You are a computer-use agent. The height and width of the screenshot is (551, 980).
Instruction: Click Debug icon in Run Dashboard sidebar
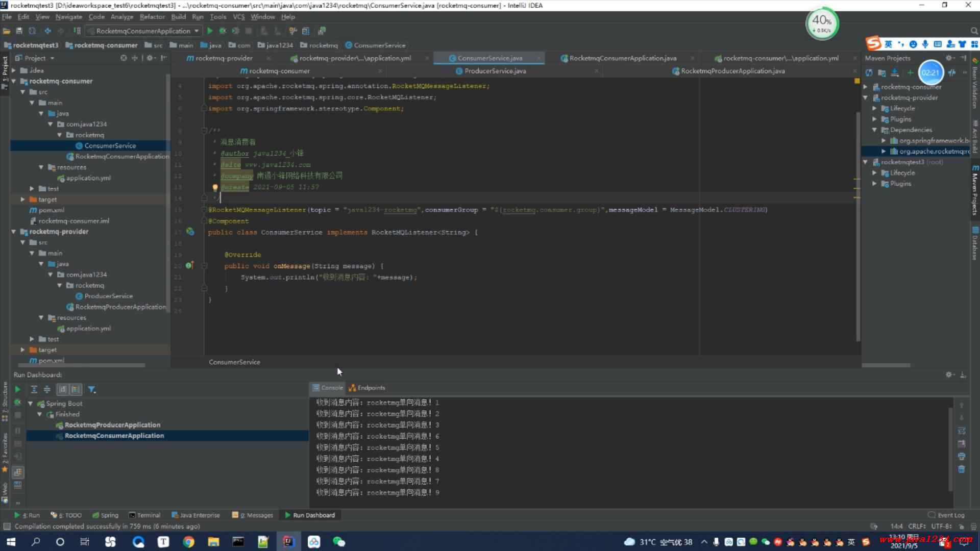[17, 403]
